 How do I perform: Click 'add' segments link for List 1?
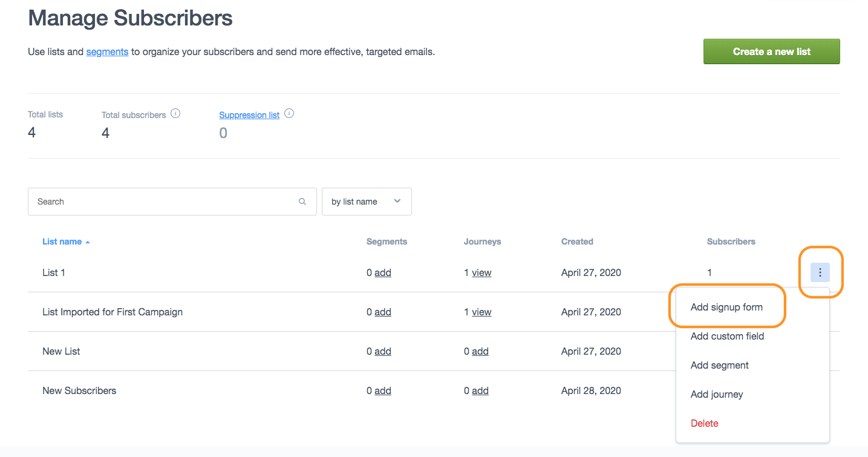383,273
